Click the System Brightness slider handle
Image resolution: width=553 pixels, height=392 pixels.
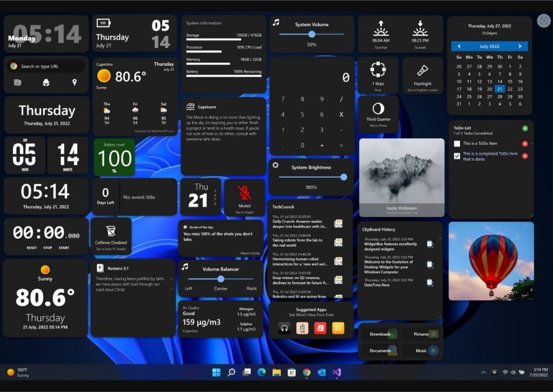[x=343, y=177]
